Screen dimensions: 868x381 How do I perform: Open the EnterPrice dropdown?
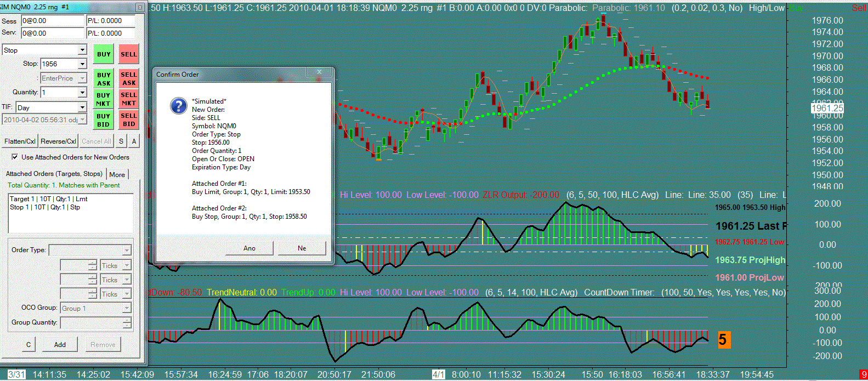(82, 78)
